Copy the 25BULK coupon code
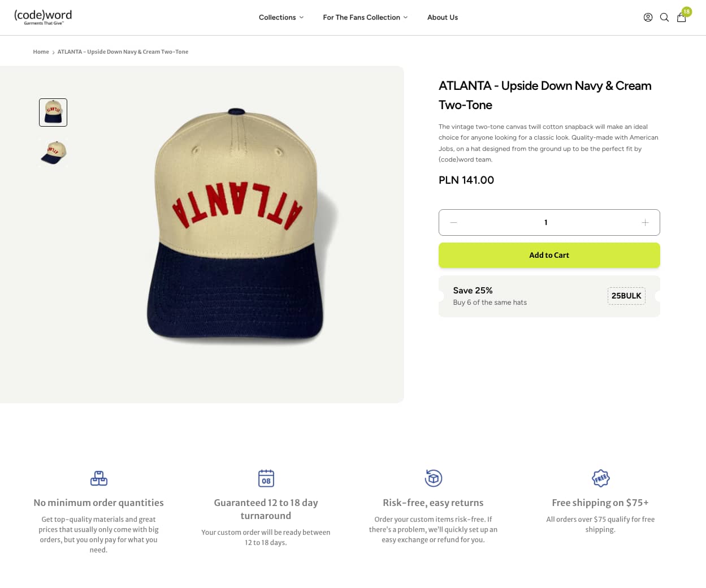706x588 pixels. tap(626, 296)
